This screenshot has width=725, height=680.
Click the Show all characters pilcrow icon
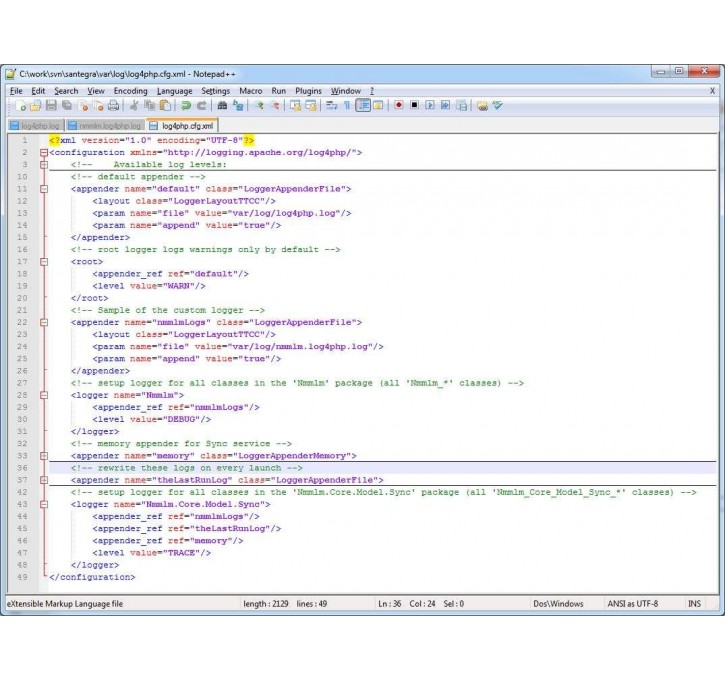pos(347,105)
